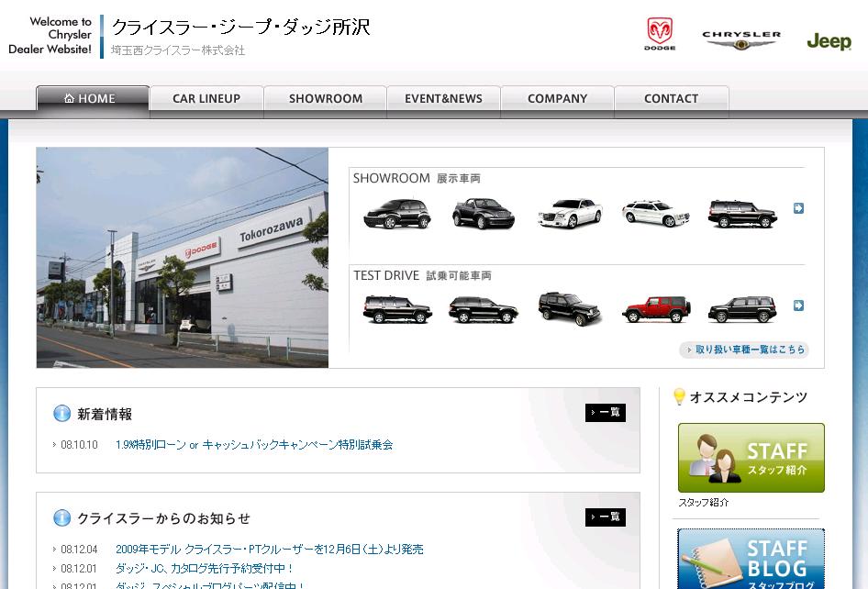868x589 pixels.
Task: Open the HOME tab
Action: [x=92, y=99]
